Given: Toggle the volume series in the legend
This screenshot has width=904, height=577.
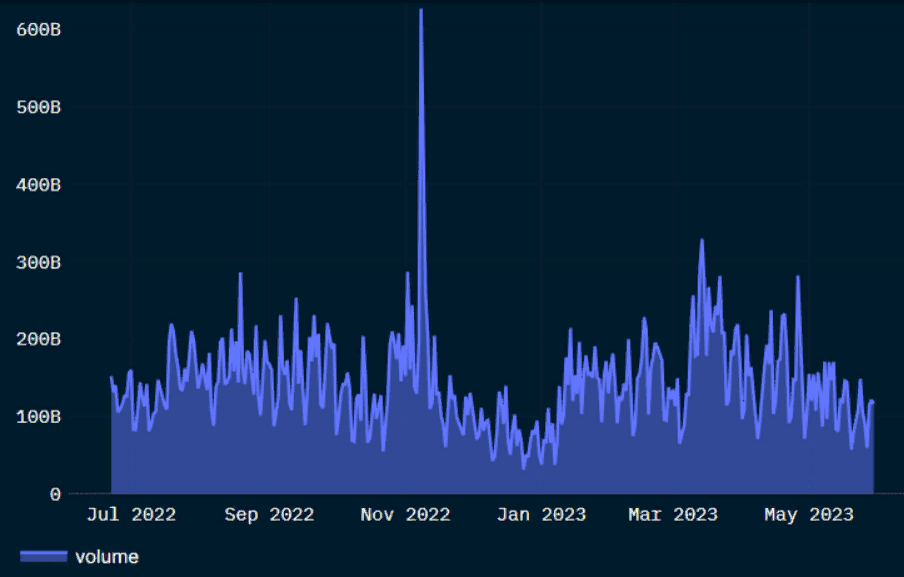Looking at the screenshot, I should (x=107, y=556).
